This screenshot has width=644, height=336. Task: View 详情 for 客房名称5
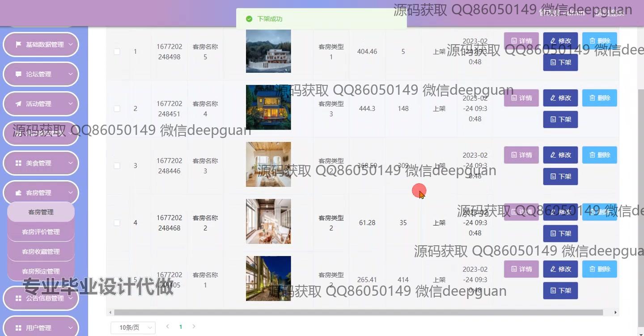tap(521, 41)
